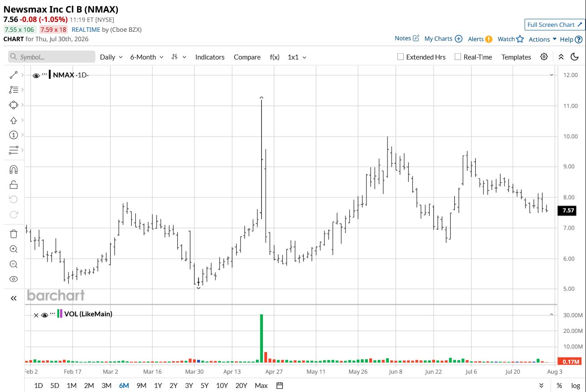Select the arrow marker annotation tool

pos(13,120)
